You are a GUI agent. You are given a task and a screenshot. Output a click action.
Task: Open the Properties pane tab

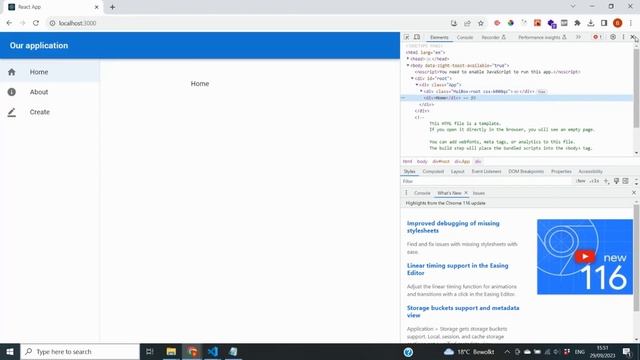561,171
